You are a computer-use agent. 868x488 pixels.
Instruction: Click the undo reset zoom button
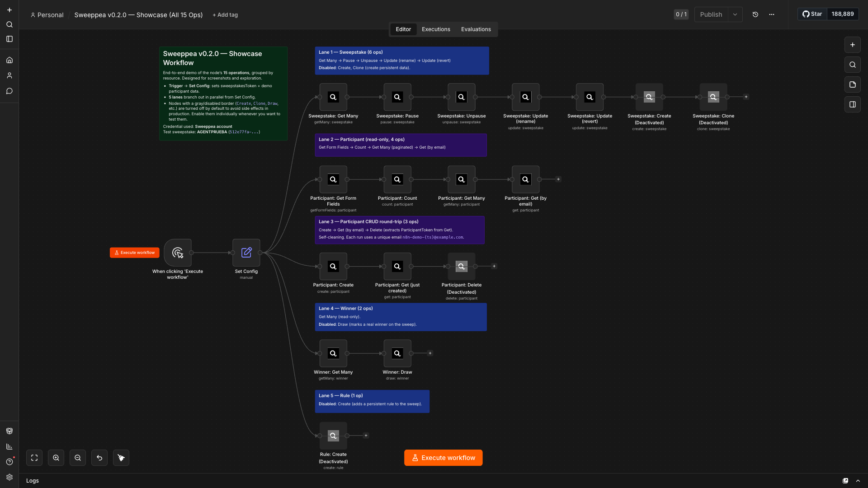(x=99, y=458)
